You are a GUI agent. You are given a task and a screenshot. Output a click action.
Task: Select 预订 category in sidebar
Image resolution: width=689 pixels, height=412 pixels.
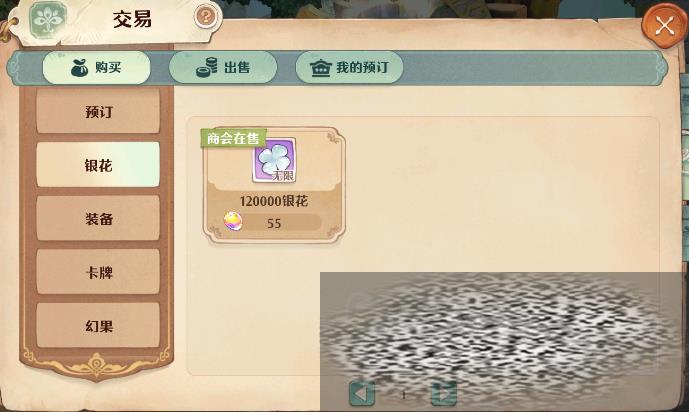pyautogui.click(x=98, y=112)
